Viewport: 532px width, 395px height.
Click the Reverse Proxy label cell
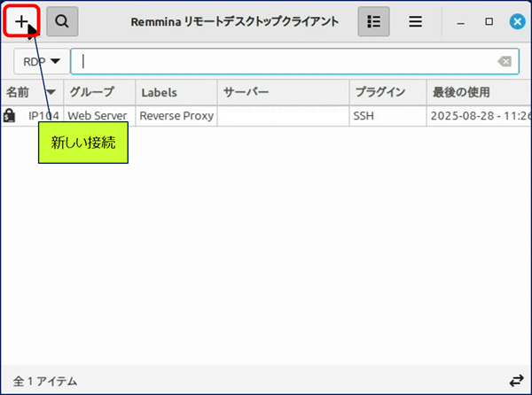click(176, 116)
